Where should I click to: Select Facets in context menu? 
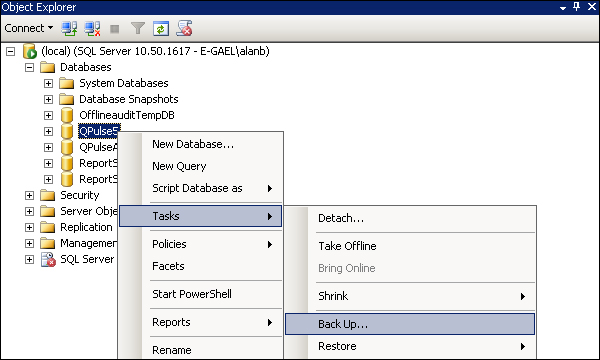click(201, 266)
